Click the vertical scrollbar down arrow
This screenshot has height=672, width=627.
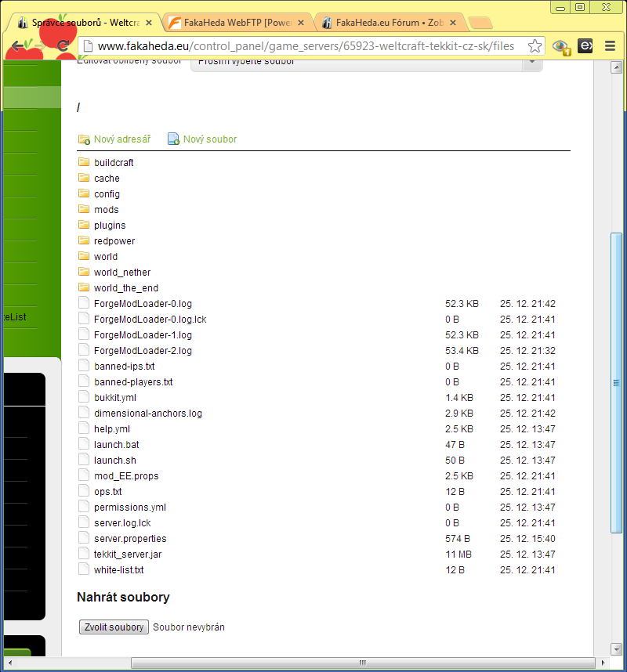tap(616, 649)
